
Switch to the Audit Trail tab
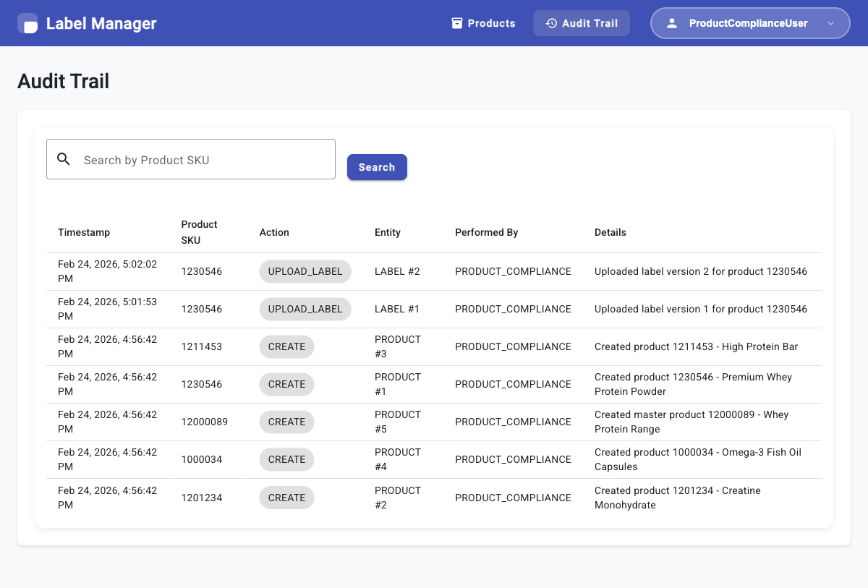coord(582,23)
